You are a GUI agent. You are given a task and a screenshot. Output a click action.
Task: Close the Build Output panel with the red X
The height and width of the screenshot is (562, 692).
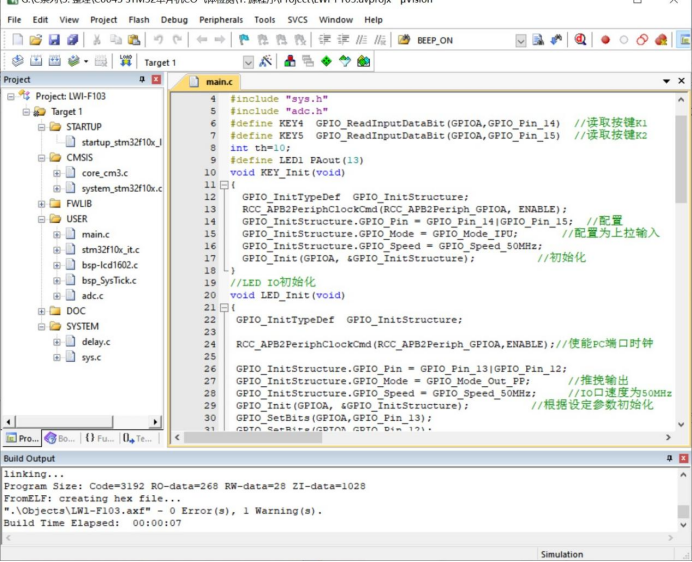(684, 458)
